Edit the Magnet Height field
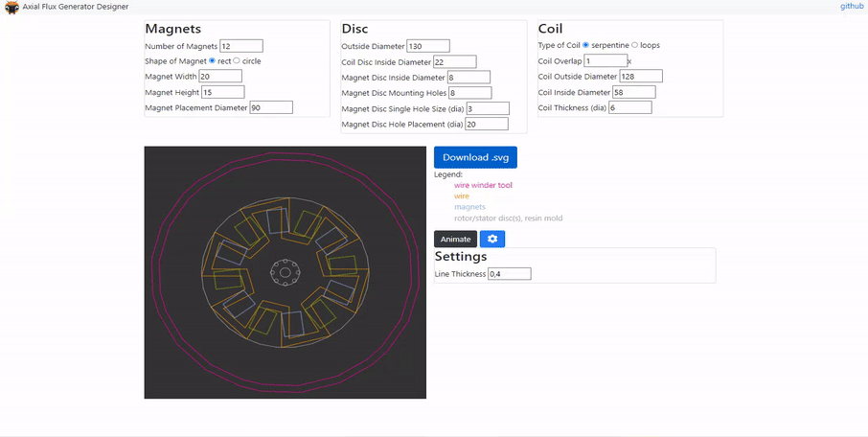The width and height of the screenshot is (868, 437). pos(223,92)
